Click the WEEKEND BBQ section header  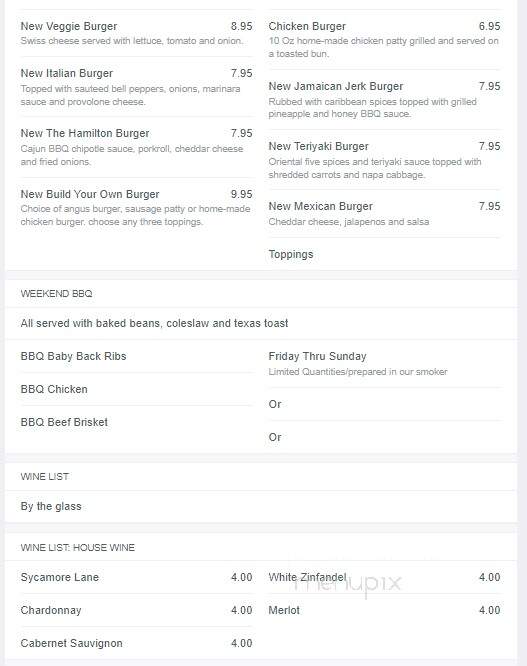tap(56, 293)
